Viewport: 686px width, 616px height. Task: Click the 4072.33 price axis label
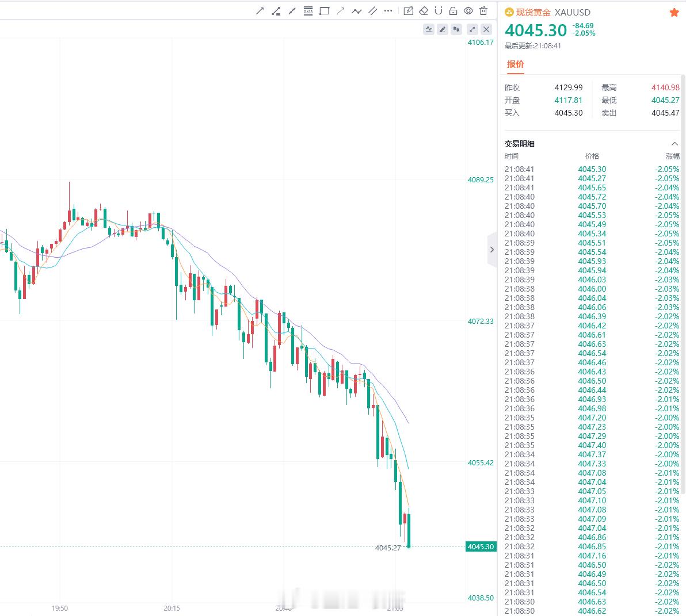[481, 322]
